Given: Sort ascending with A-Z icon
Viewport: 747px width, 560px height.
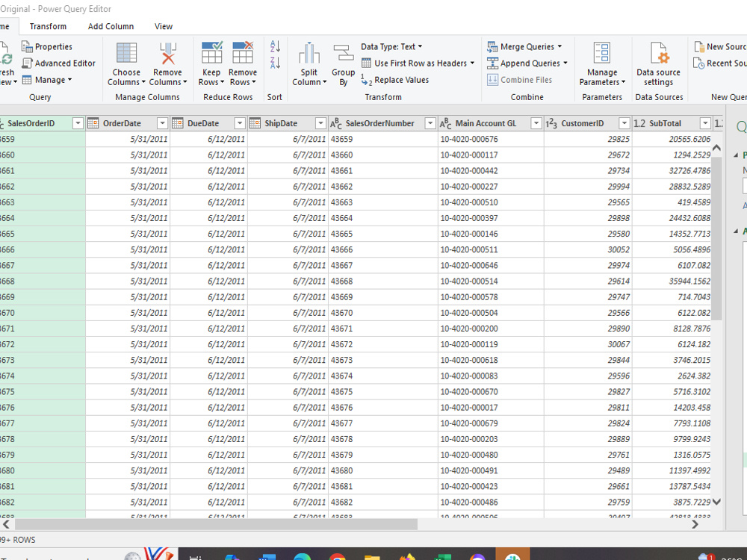Looking at the screenshot, I should [275, 46].
